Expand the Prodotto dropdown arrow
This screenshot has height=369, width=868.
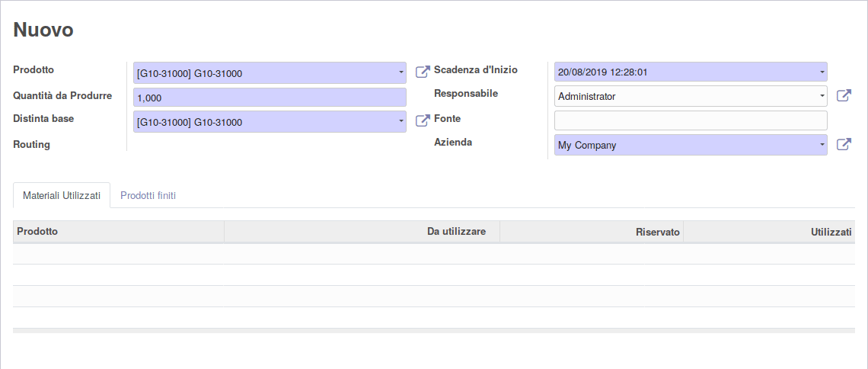(400, 72)
